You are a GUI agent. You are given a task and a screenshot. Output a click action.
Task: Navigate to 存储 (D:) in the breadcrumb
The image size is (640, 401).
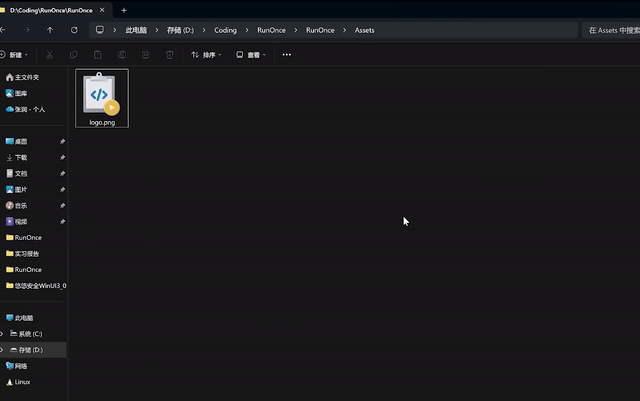[180, 30]
